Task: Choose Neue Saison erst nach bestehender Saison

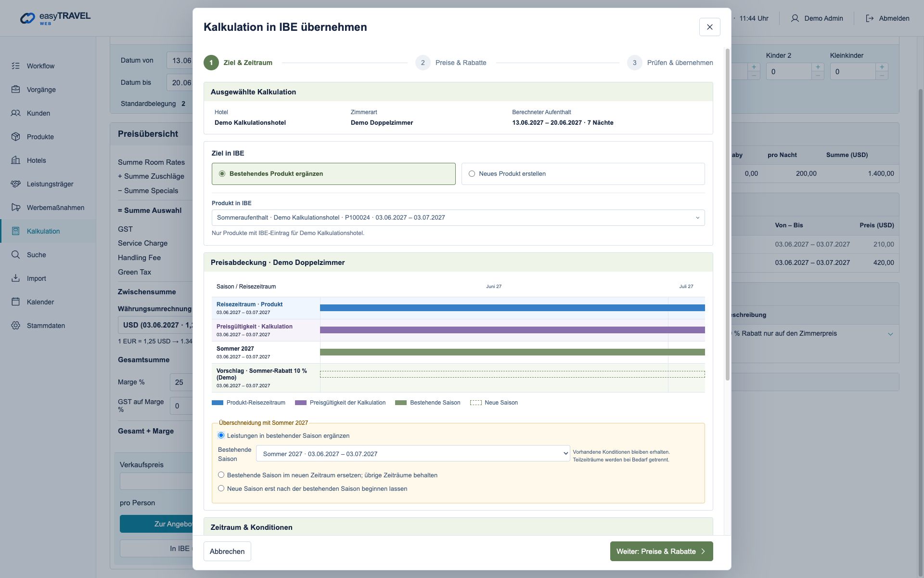Action: [221, 488]
